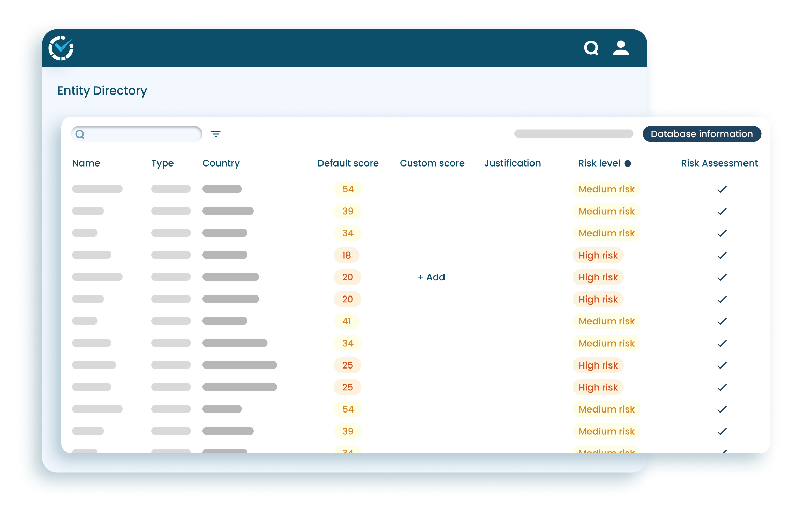Click the filter icon beside the search field
Viewport: 812px width, 520px height.
(x=216, y=134)
